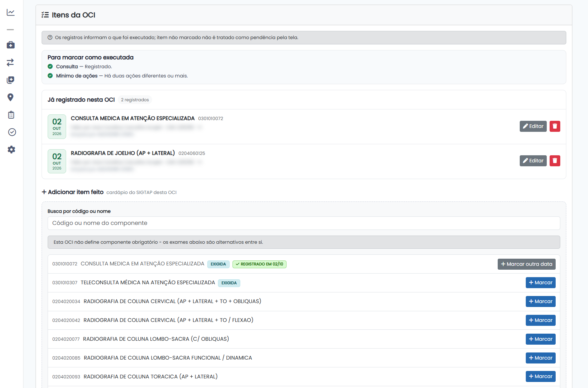Viewport: 588px width, 388px height.
Task: Click Marcar outra data for Consulta Medica
Action: point(526,264)
